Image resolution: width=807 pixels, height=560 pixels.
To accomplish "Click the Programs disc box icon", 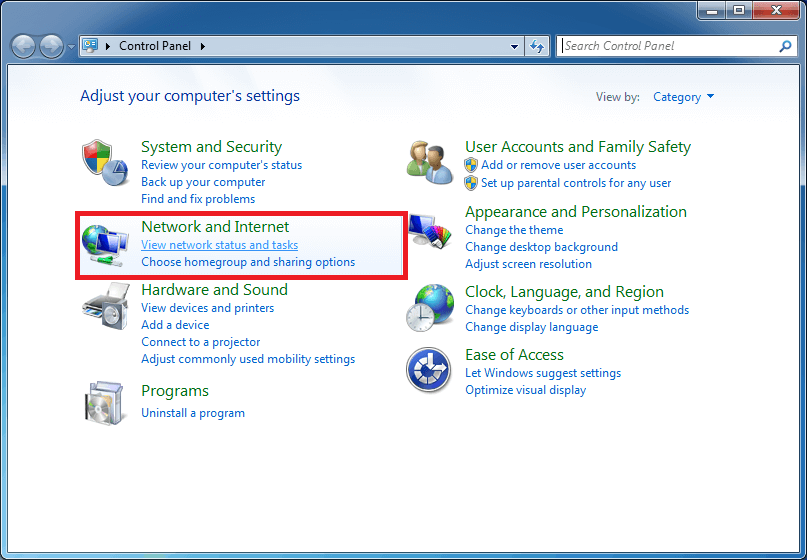I will click(x=105, y=404).
